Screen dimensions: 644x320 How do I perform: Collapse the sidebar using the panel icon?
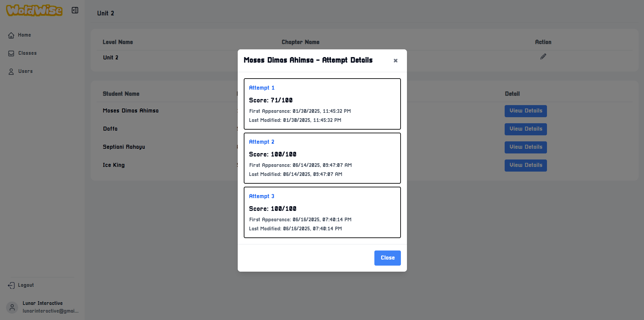click(x=75, y=10)
